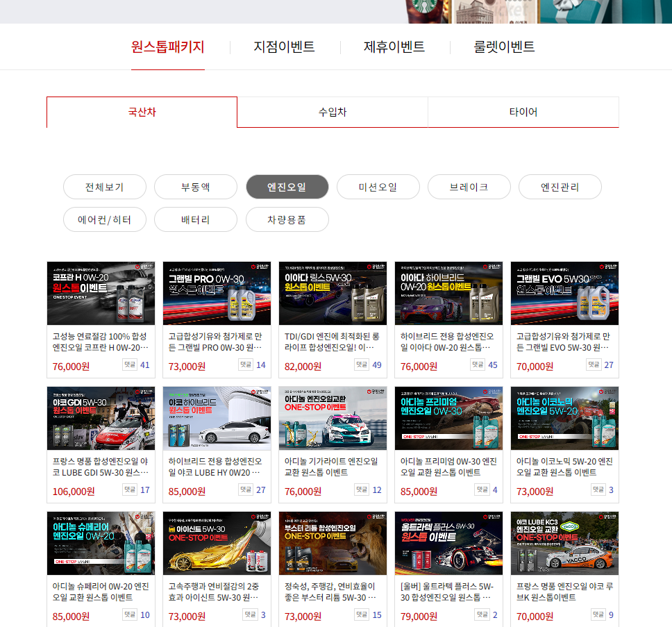This screenshot has width=672, height=627.
Task: Open the 원스톱패키지 tab
Action: [167, 47]
